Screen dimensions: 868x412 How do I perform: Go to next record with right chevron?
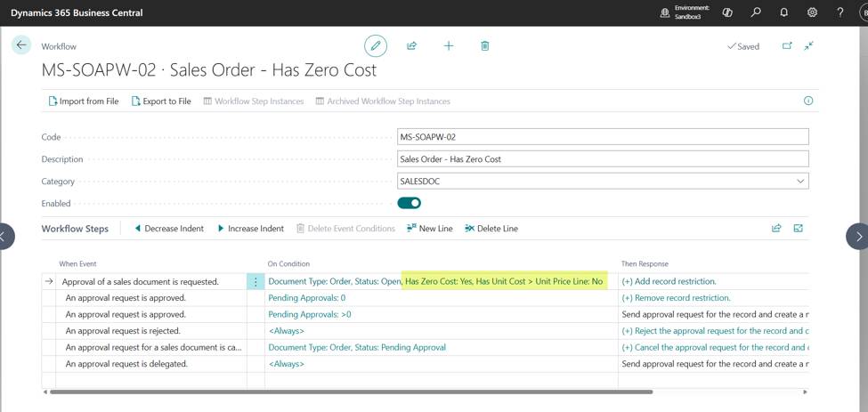pyautogui.click(x=857, y=237)
